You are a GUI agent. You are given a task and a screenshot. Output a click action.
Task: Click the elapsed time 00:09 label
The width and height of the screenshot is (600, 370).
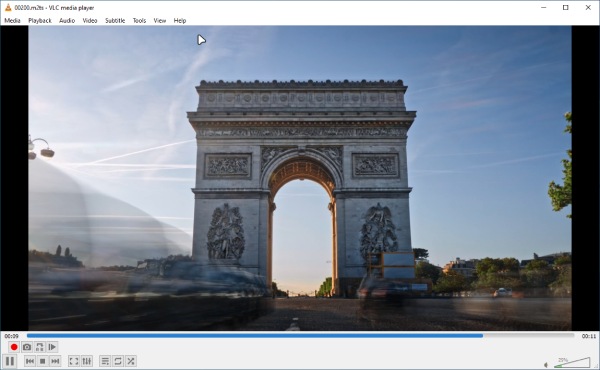click(x=11, y=336)
